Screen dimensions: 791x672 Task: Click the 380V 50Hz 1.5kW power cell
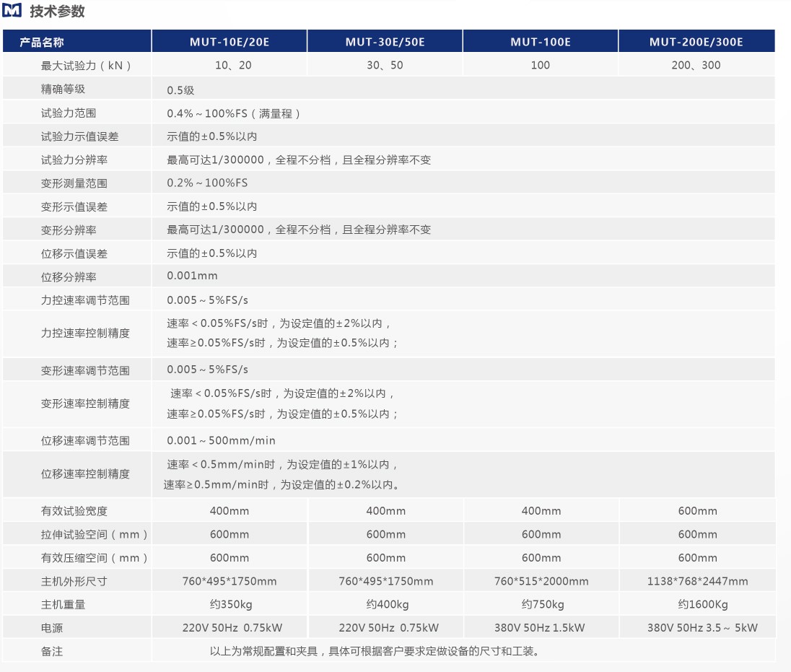pyautogui.click(x=541, y=627)
